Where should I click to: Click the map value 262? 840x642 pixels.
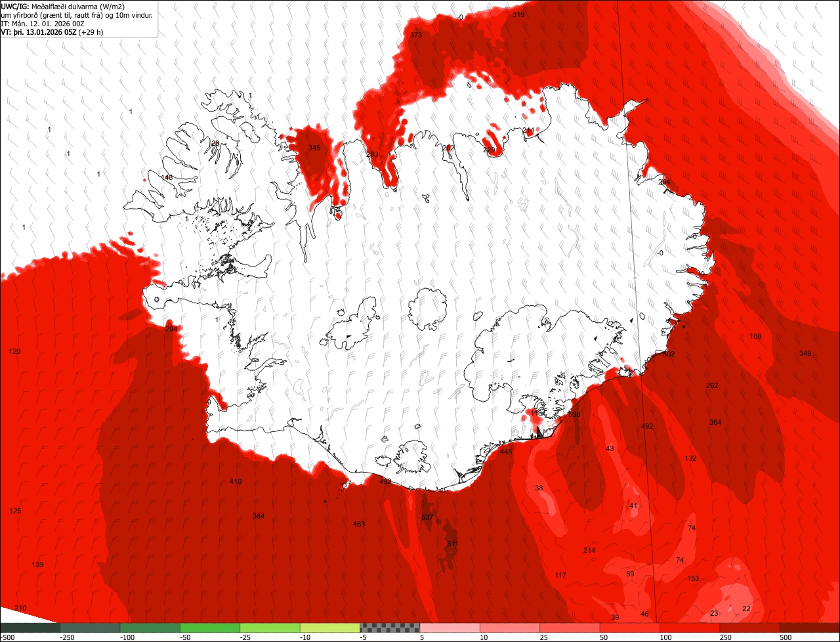pos(712,385)
